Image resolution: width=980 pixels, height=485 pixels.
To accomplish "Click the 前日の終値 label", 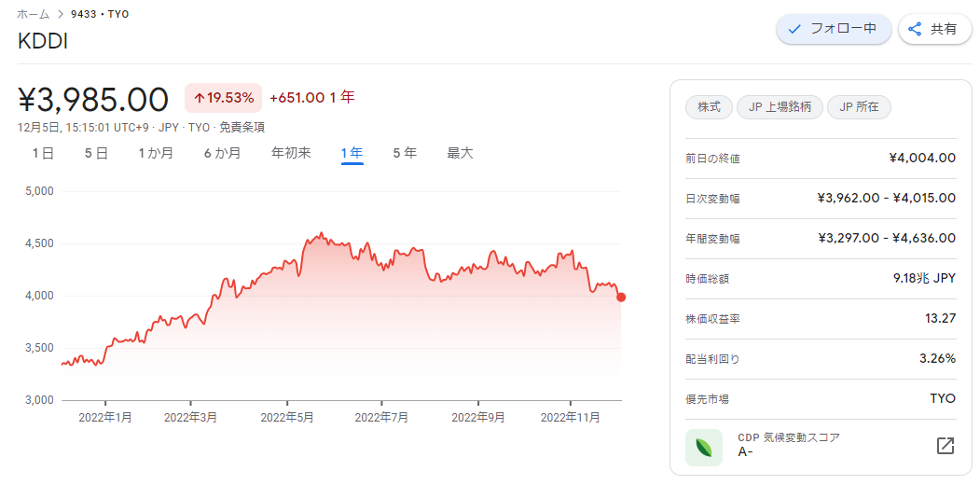I will [x=712, y=159].
